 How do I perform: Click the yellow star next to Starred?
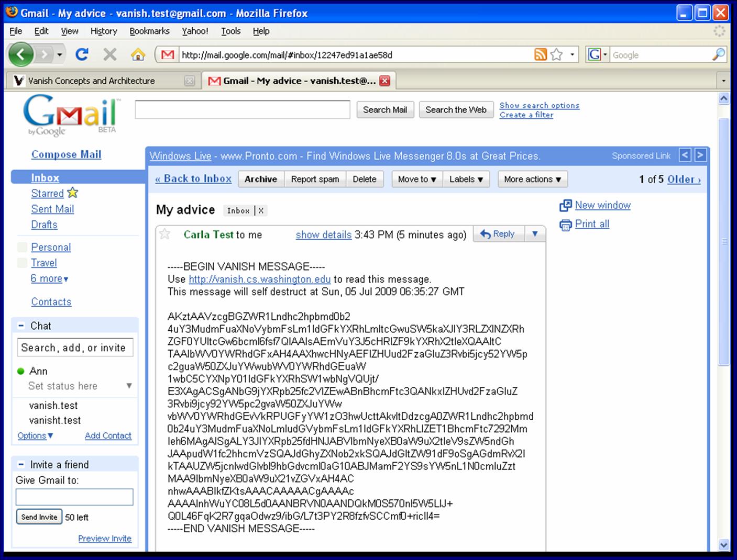pyautogui.click(x=72, y=193)
